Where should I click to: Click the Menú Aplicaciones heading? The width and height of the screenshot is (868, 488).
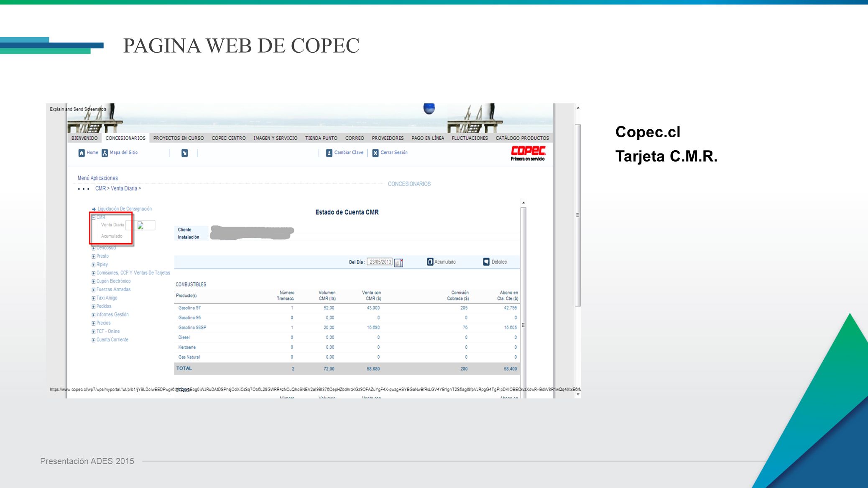(97, 178)
